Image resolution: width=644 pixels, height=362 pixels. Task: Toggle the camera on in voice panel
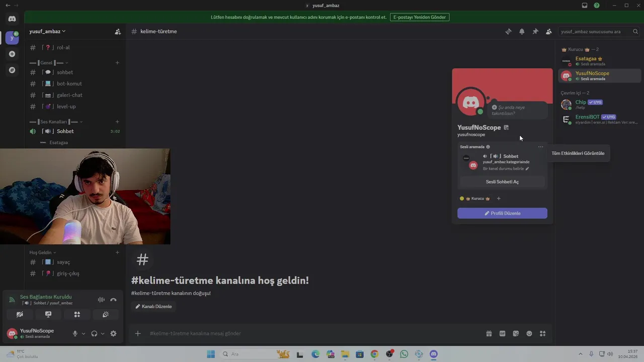(x=20, y=314)
